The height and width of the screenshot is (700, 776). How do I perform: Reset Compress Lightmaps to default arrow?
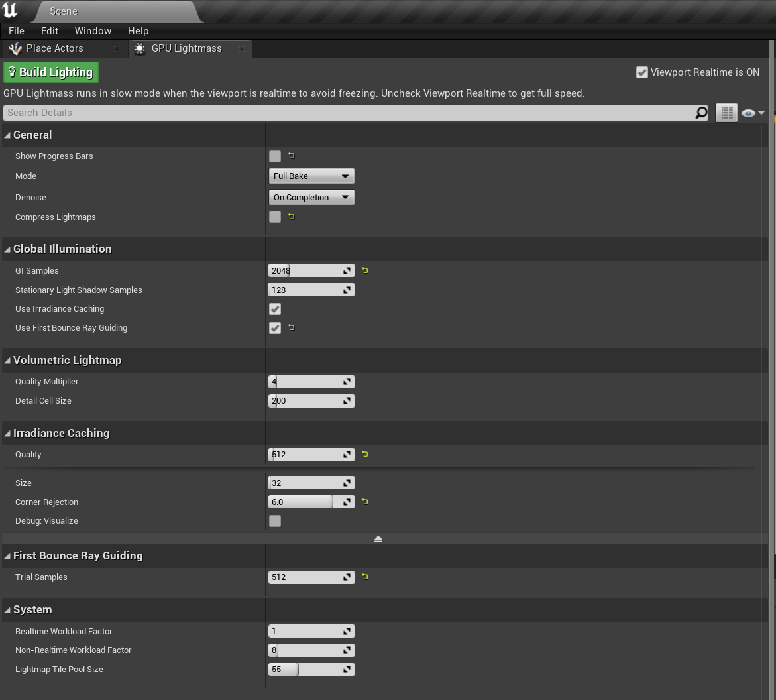tap(292, 217)
